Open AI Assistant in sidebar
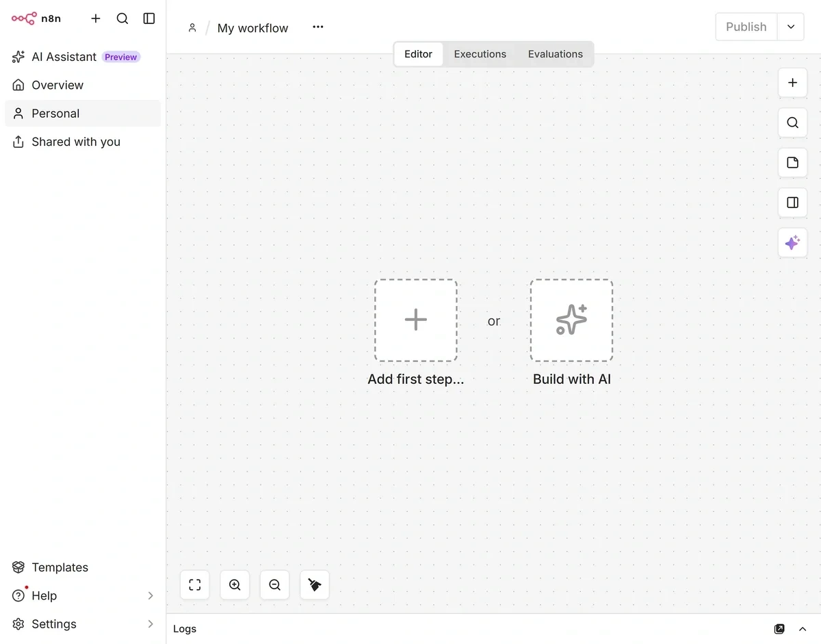The height and width of the screenshot is (644, 821). 83,57
